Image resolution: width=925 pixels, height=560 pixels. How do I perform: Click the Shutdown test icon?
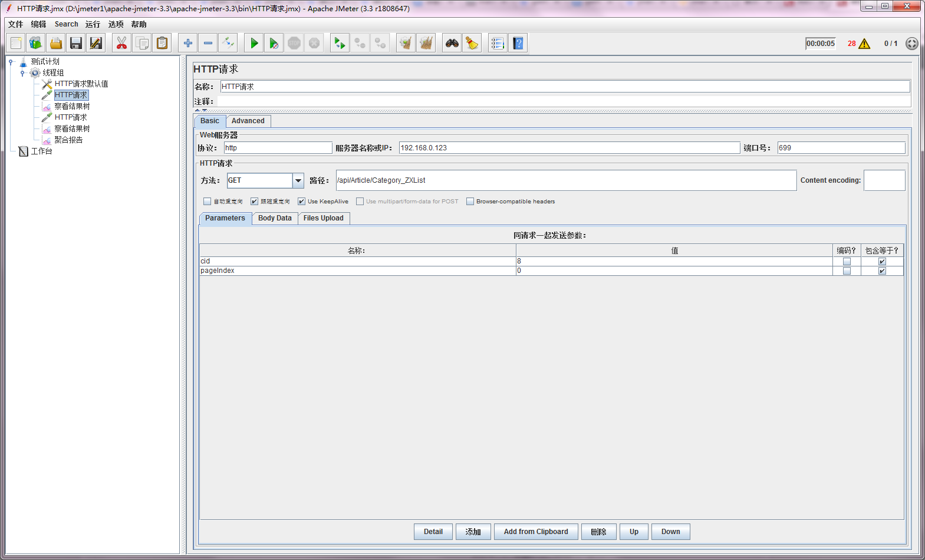click(x=314, y=43)
